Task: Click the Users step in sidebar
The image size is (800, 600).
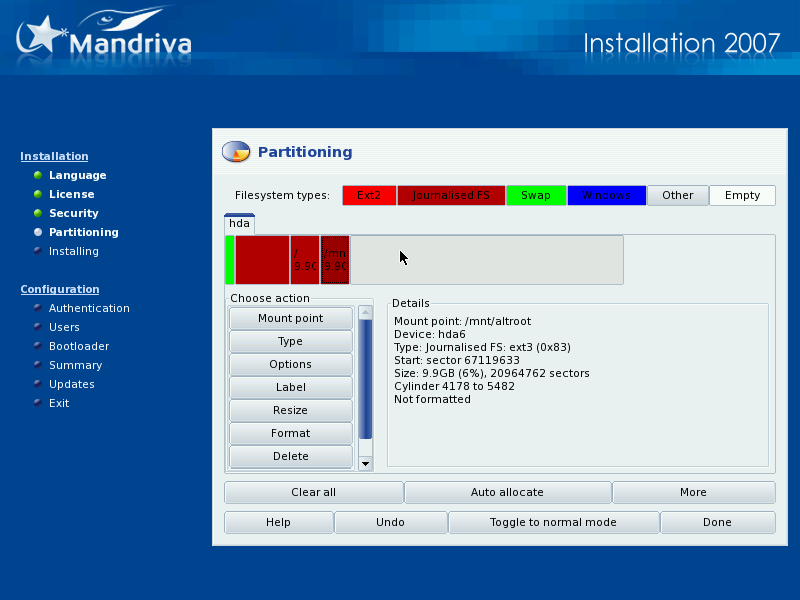Action: tap(64, 327)
